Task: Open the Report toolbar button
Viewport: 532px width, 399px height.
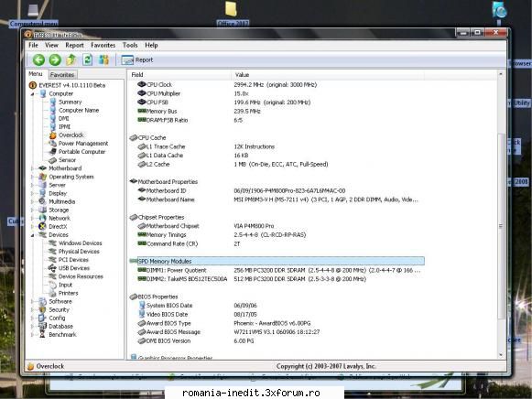Action: (x=137, y=60)
